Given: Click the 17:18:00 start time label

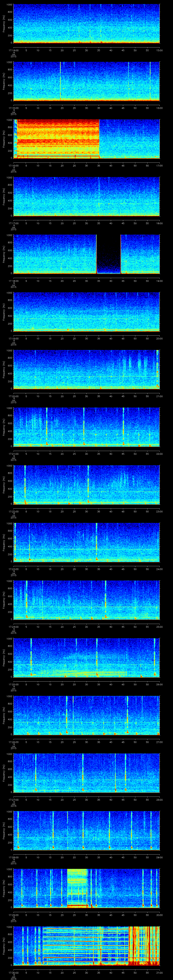Looking at the screenshot, I should pos(13,281).
